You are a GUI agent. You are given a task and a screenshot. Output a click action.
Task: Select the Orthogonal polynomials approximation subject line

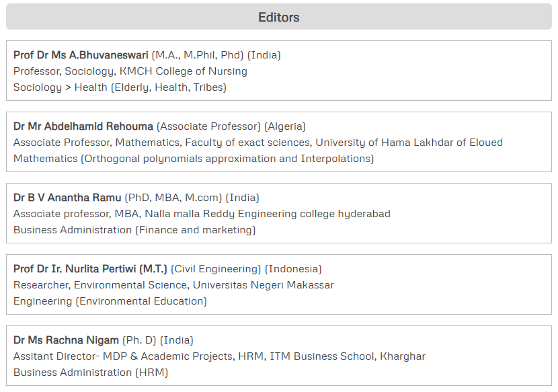coord(194,159)
